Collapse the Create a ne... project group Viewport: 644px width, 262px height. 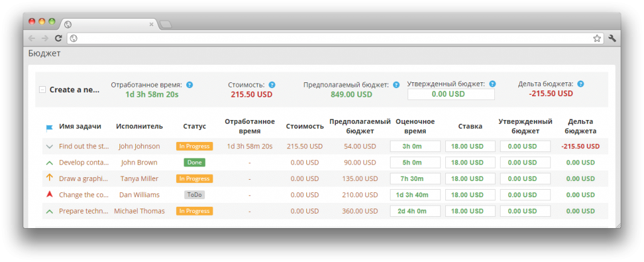pos(42,90)
